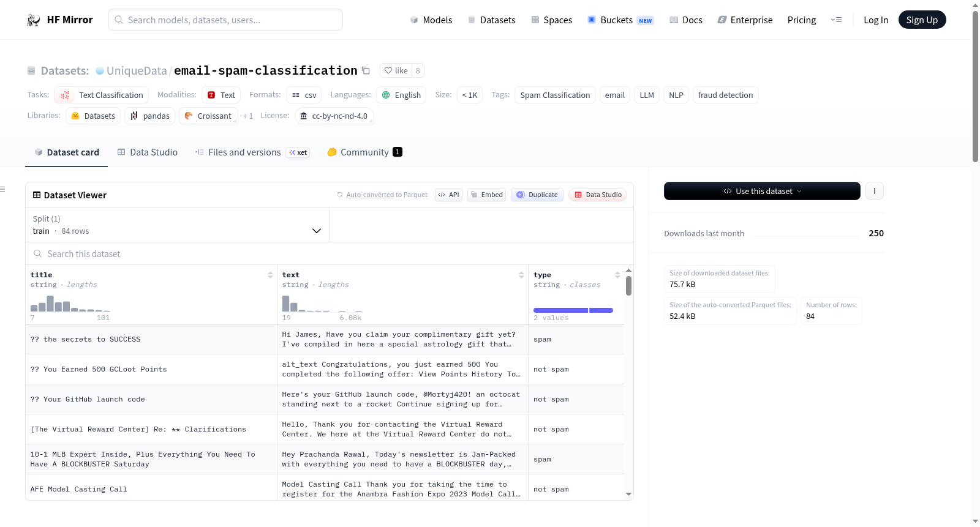The width and height of the screenshot is (980, 527).
Task: Click the HF Mirror logo icon
Action: click(x=34, y=20)
